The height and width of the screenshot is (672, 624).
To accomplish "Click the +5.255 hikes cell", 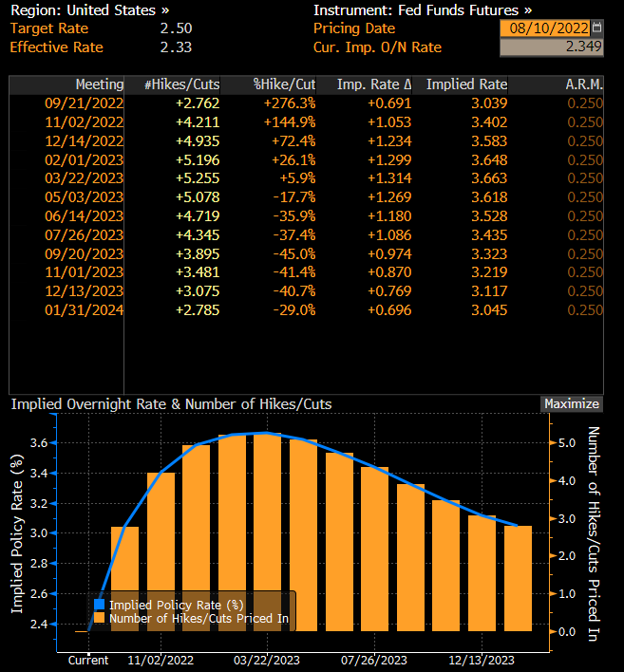I will click(198, 178).
